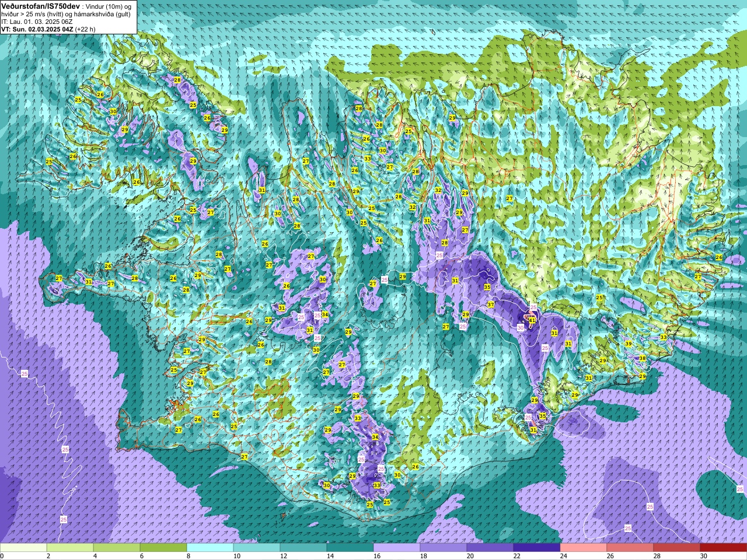The image size is (747, 560).
Task: Click the yellow gust marker showing 39
Action: pos(629,344)
